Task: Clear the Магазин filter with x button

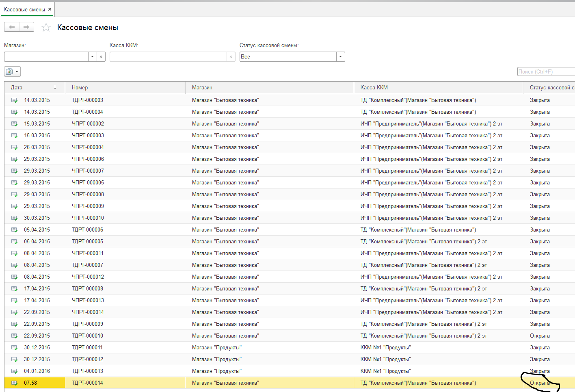Action: point(101,57)
